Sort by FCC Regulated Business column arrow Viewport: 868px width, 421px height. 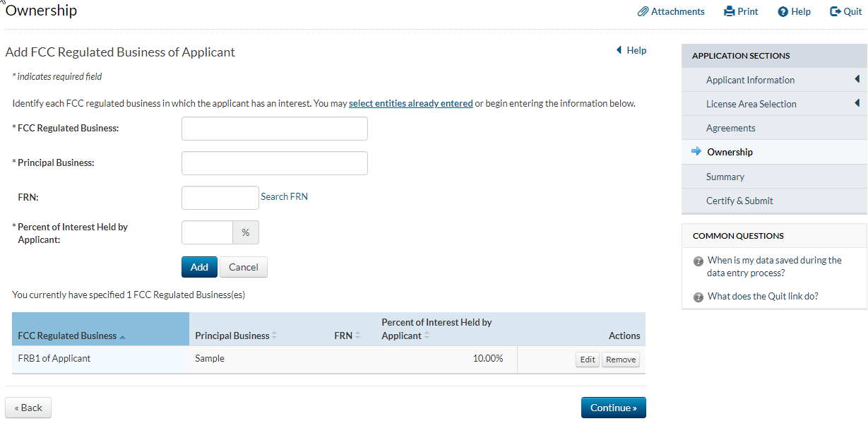point(123,337)
